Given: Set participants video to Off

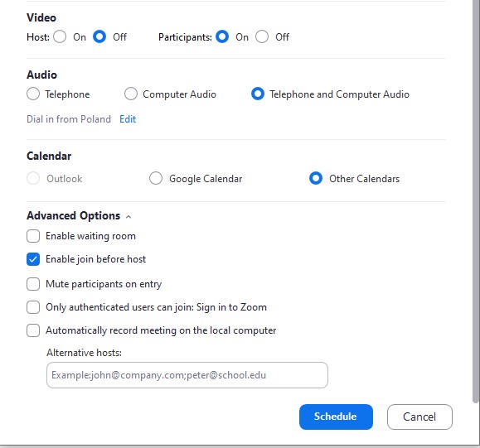Looking at the screenshot, I should tap(262, 36).
